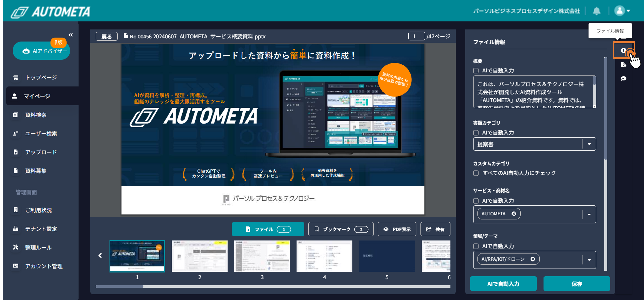Click the テナント設定 icon

pyautogui.click(x=16, y=229)
